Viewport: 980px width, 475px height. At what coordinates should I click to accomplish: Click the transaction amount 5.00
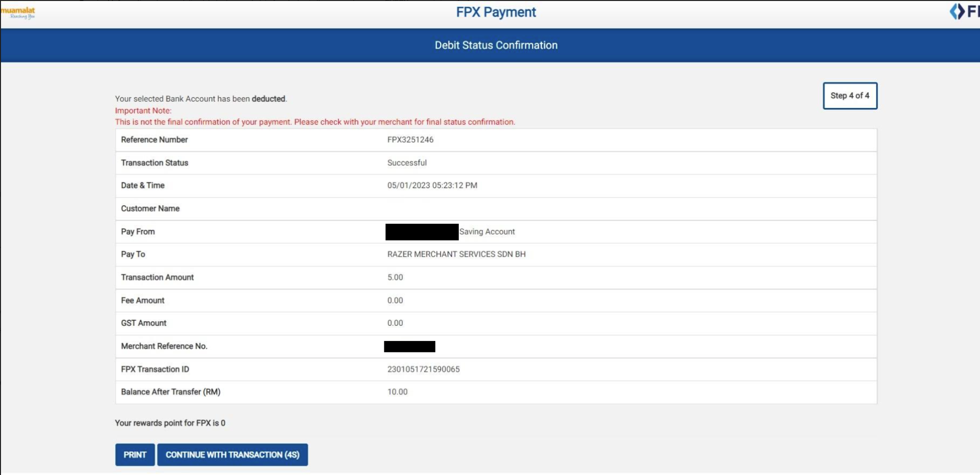tap(395, 277)
